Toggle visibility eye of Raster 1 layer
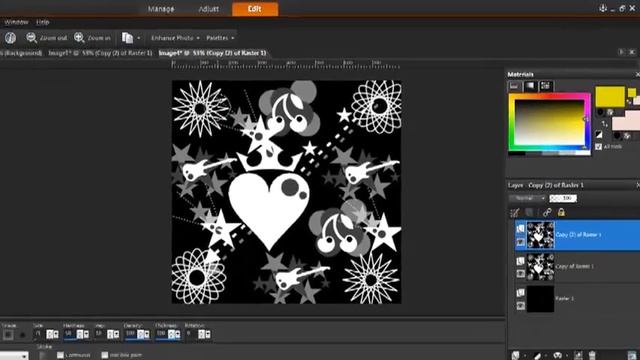This screenshot has height=360, width=640. coord(520,306)
